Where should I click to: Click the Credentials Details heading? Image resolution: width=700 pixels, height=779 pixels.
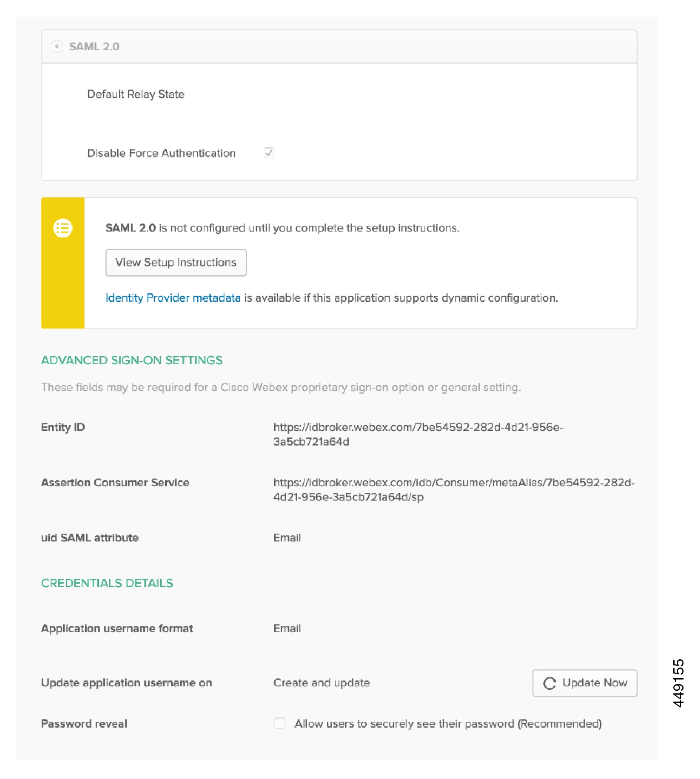tap(107, 583)
